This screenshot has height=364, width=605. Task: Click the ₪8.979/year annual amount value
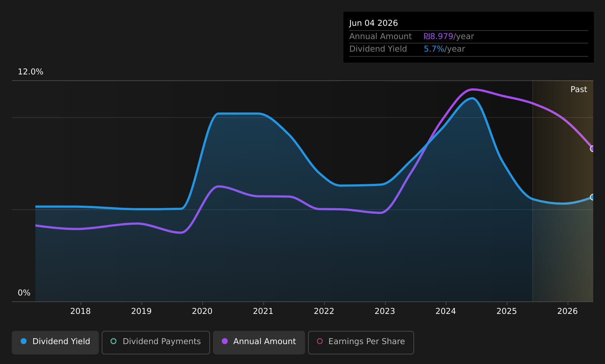click(449, 36)
